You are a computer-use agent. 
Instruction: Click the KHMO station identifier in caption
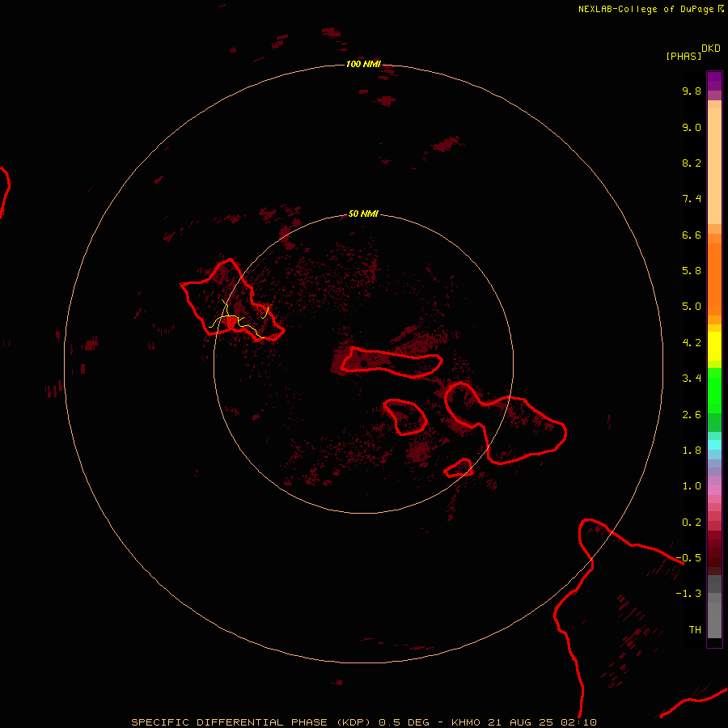point(466,722)
